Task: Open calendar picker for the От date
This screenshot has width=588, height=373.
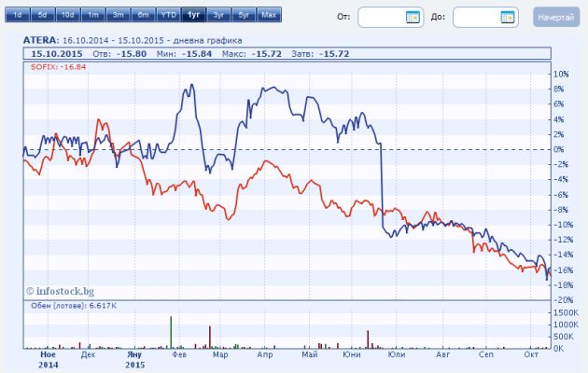Action: tap(413, 17)
